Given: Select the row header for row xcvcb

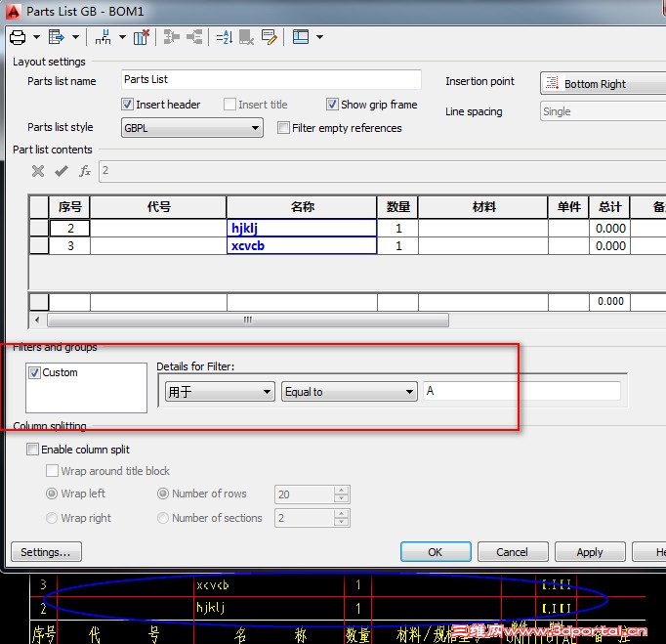Looking at the screenshot, I should [x=39, y=245].
